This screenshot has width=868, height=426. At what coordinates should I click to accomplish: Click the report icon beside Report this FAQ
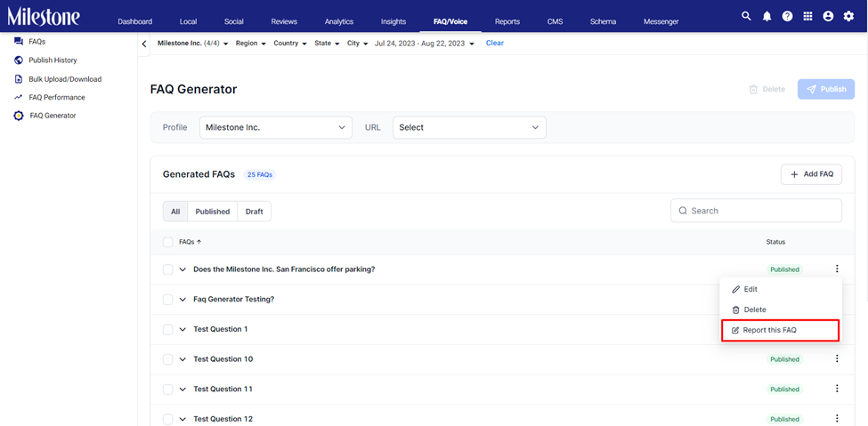(x=735, y=330)
